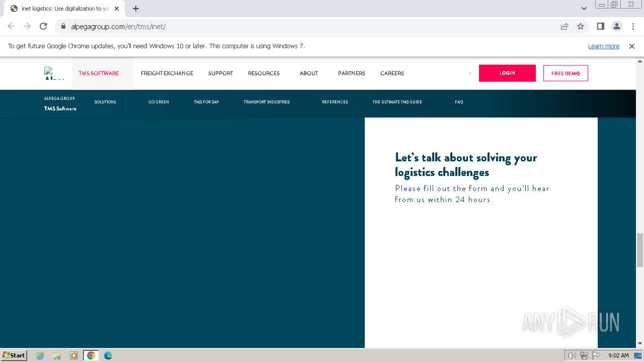Click the browser forward arrow

tap(27, 26)
